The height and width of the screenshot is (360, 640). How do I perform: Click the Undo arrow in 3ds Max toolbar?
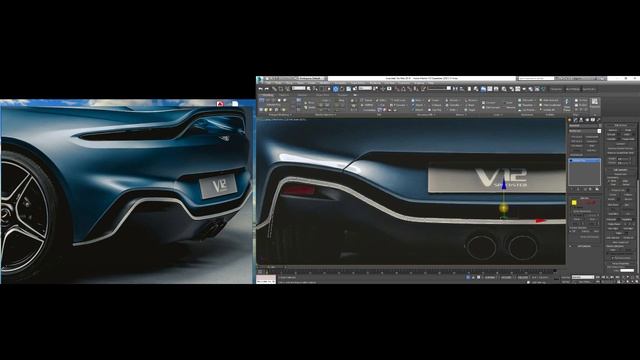(260, 89)
